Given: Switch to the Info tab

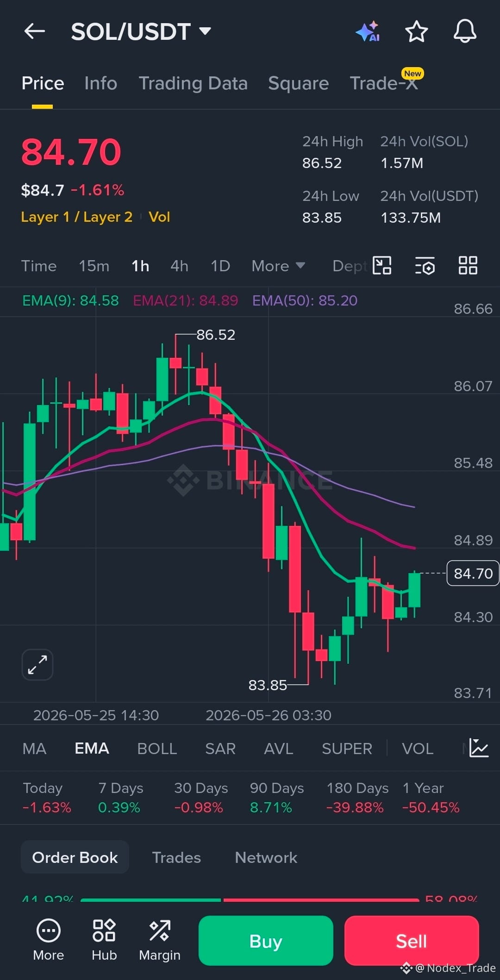Looking at the screenshot, I should pyautogui.click(x=100, y=83).
